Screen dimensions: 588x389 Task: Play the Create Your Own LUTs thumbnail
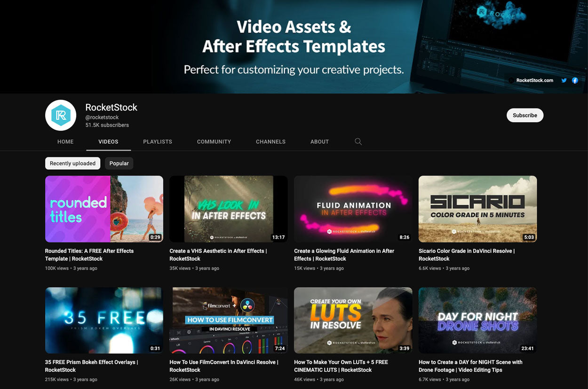pos(353,320)
